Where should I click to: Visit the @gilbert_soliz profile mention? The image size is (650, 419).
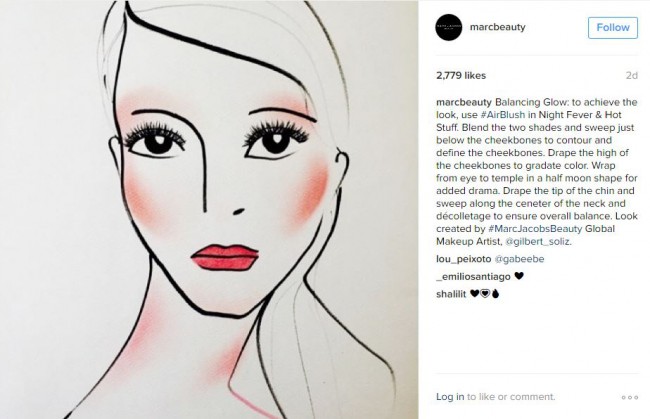pyautogui.click(x=538, y=242)
